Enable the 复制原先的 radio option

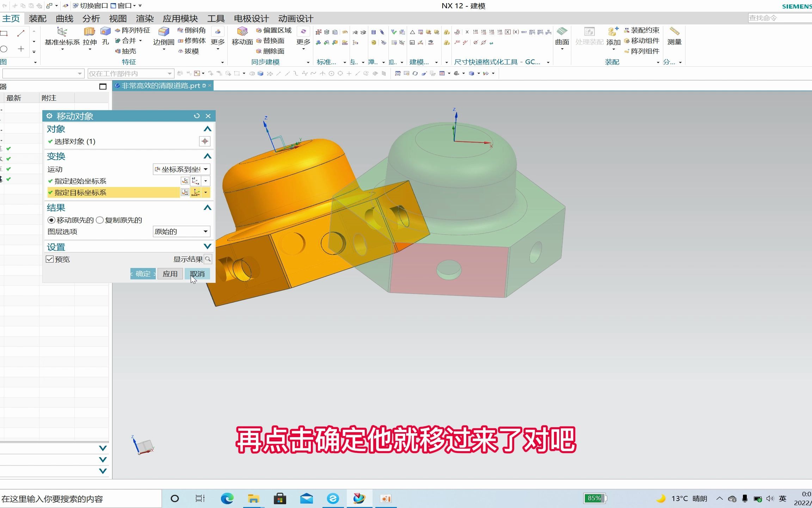pyautogui.click(x=100, y=220)
